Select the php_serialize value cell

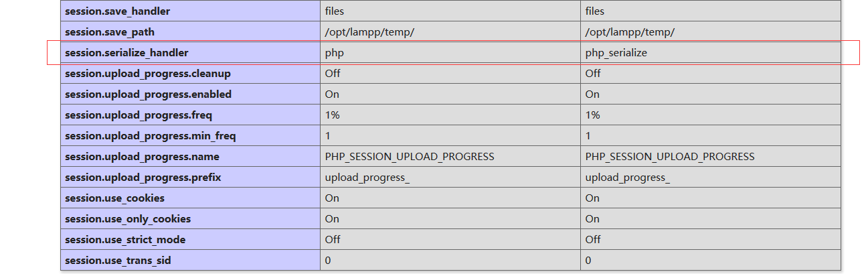[x=616, y=52]
